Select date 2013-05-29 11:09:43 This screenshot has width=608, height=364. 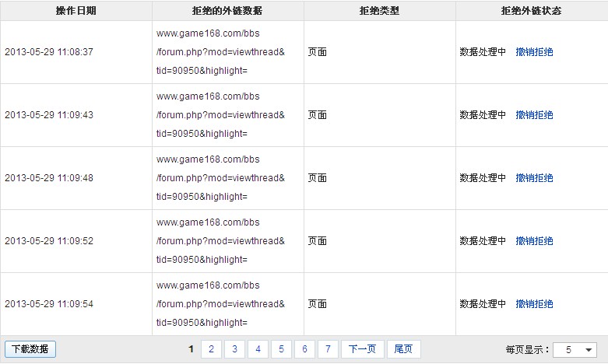pyautogui.click(x=49, y=115)
